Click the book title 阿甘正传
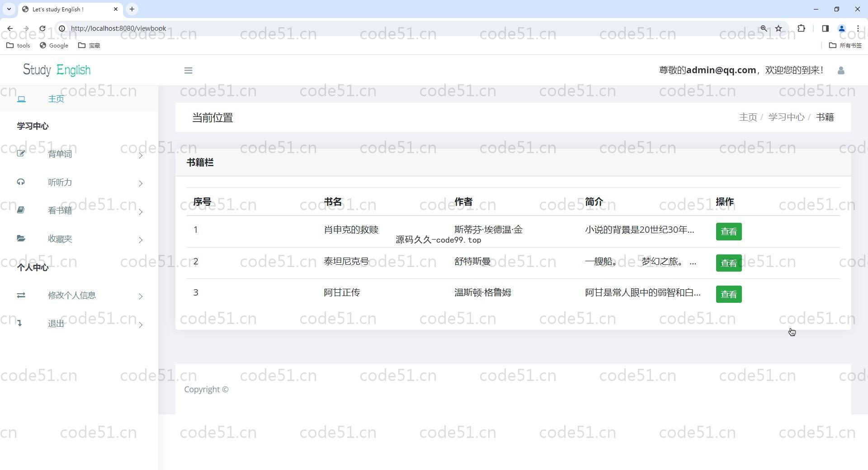 tap(342, 292)
